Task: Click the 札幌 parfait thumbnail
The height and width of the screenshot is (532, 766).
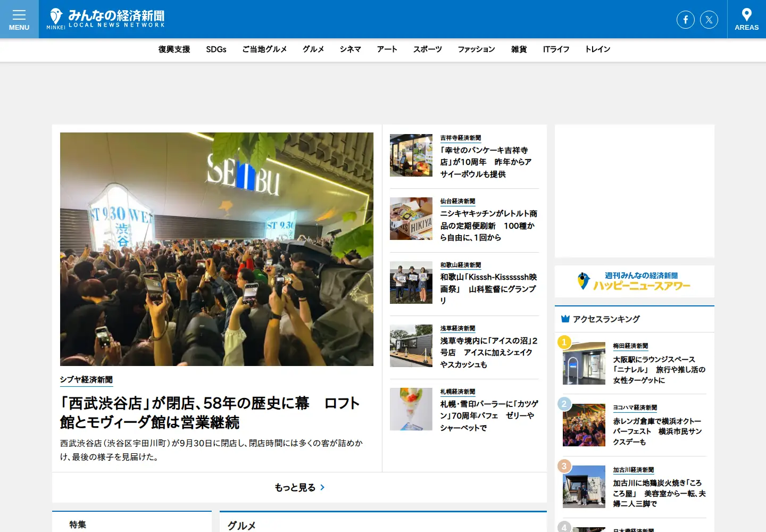Action: coord(411,409)
